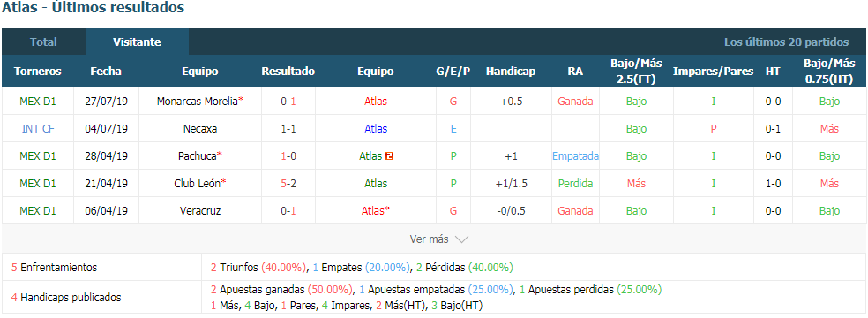The height and width of the screenshot is (318, 868).
Task: Click the INT CF tournament label
Action: 38,129
